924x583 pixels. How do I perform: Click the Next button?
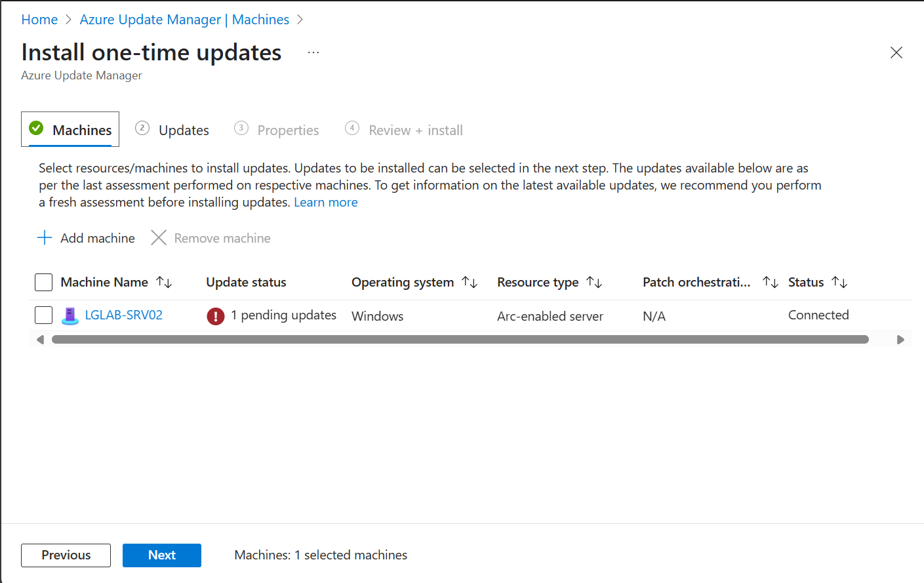(162, 555)
